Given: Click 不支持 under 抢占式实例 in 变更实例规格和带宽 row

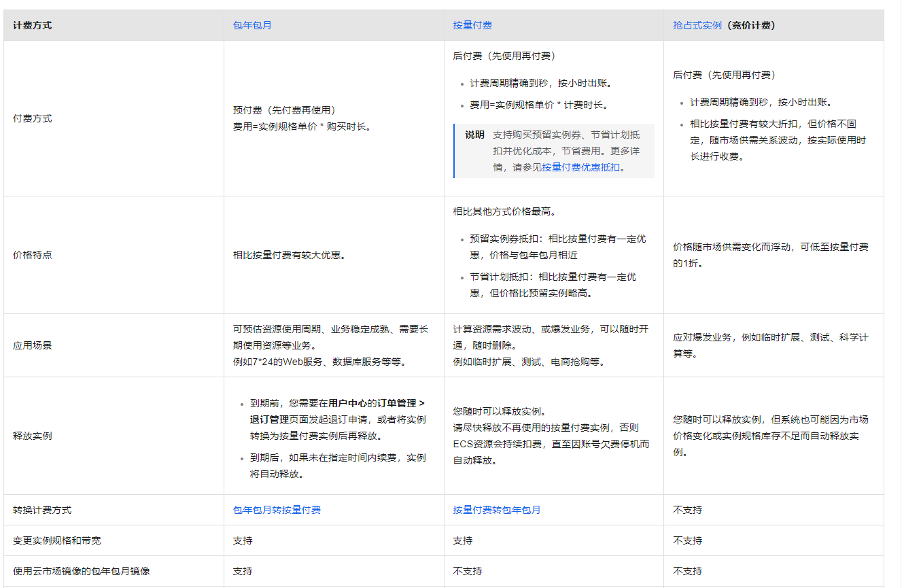Looking at the screenshot, I should (x=688, y=540).
